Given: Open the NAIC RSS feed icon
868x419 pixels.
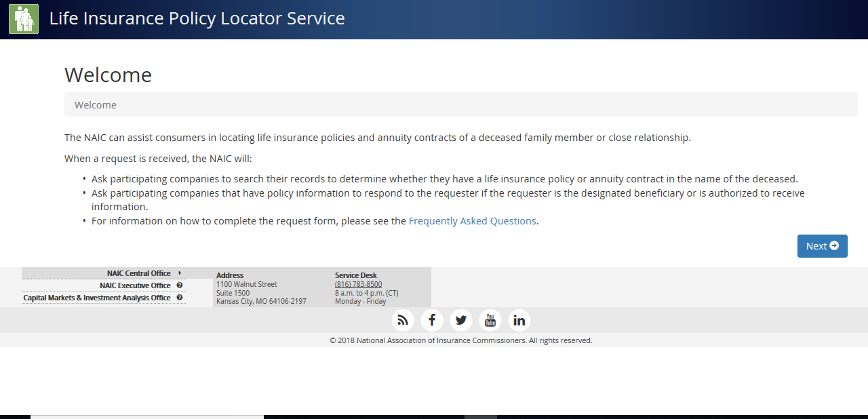Looking at the screenshot, I should [403, 319].
